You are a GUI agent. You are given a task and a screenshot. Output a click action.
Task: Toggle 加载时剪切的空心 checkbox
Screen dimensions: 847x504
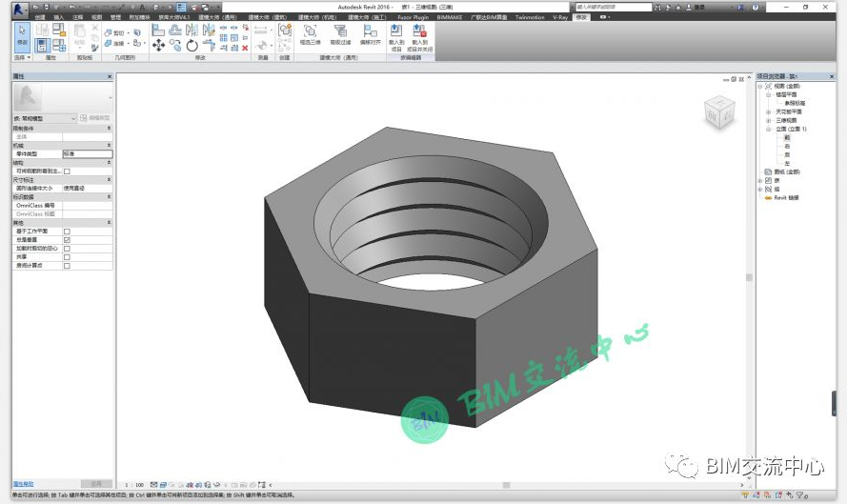(x=67, y=249)
